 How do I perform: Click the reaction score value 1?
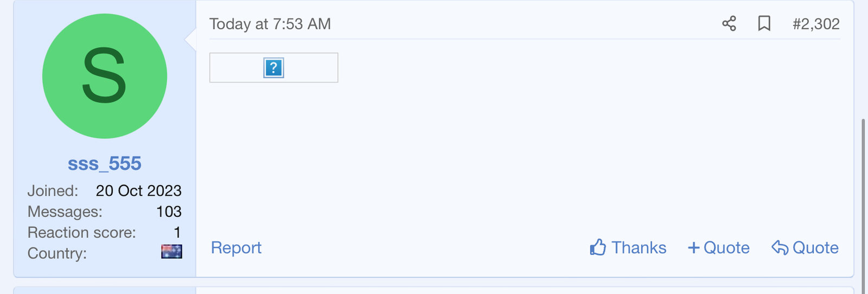tap(177, 233)
